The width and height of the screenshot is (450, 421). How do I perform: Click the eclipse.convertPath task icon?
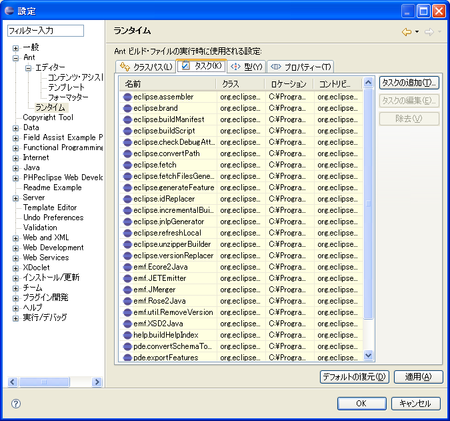(x=127, y=154)
